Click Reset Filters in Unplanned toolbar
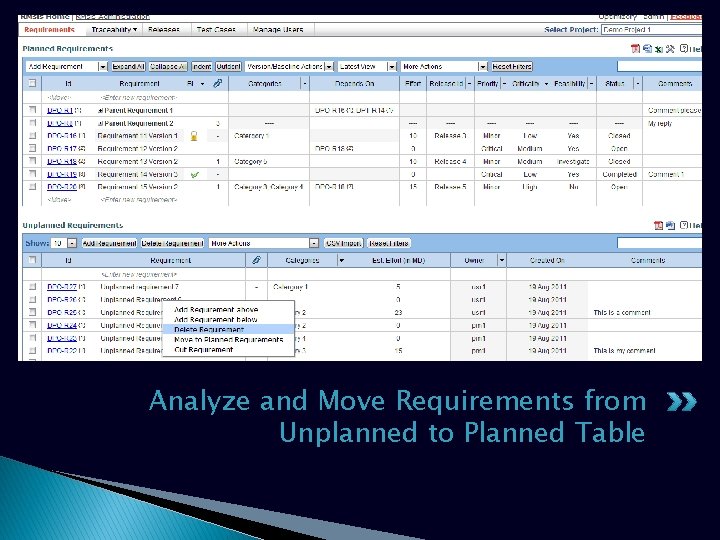720x540 pixels. (x=389, y=243)
